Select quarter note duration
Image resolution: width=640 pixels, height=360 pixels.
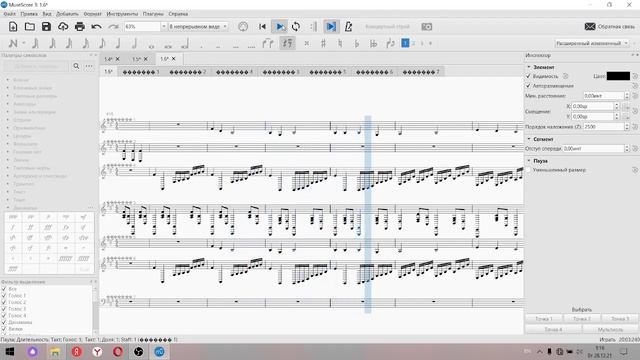pyautogui.click(x=118, y=43)
